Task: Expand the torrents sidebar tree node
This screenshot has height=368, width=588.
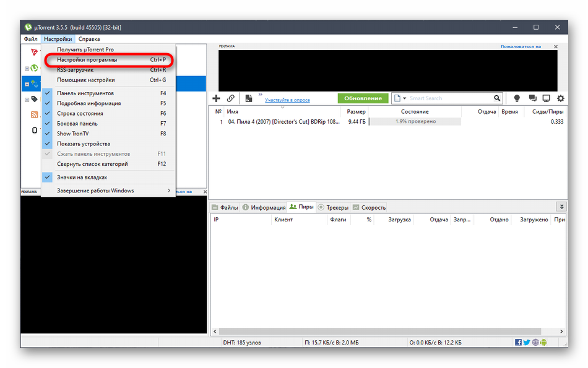Action: click(x=27, y=84)
